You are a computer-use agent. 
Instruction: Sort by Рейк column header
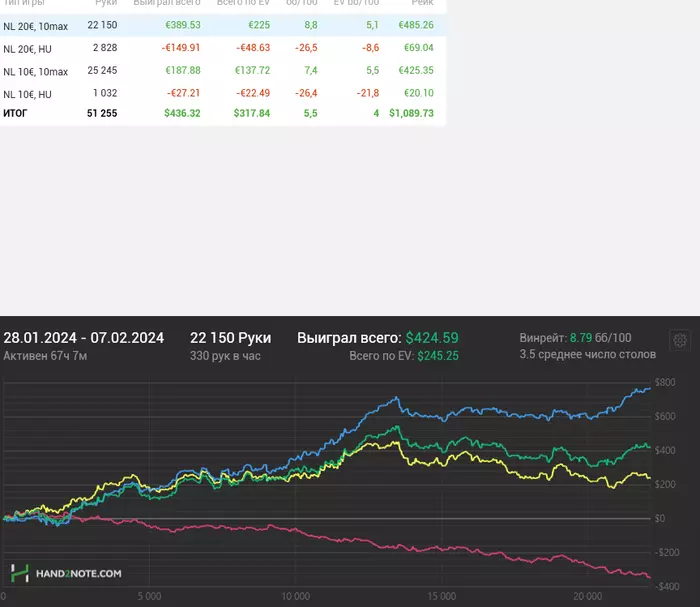(x=422, y=4)
